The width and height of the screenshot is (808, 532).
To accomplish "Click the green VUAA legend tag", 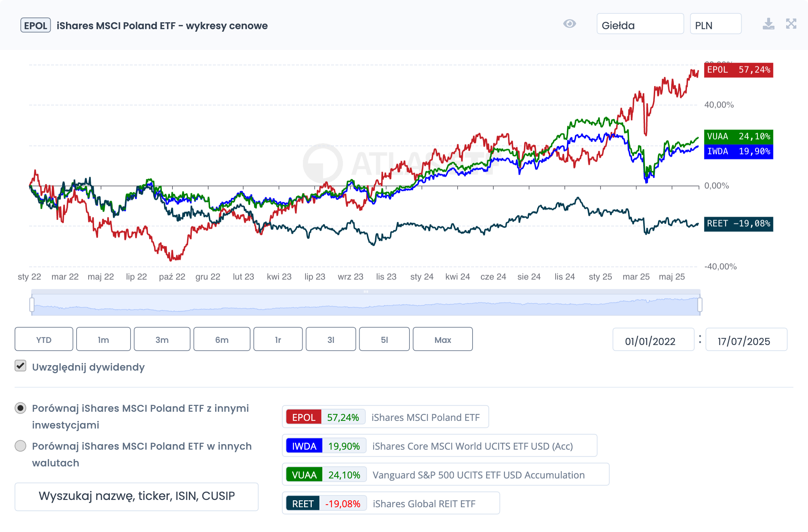I will click(x=304, y=475).
